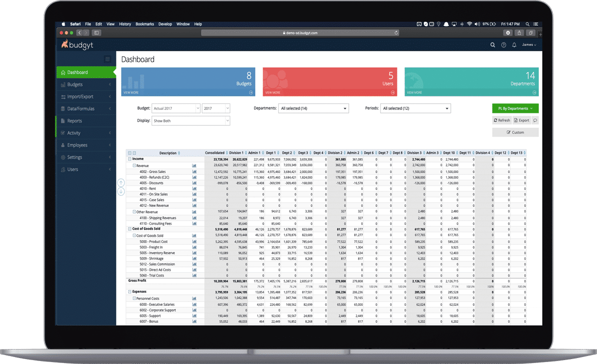Viewport: 597px width, 364px height.
Task: Click the sidebar collapse icon above Dashboard
Action: 107,59
